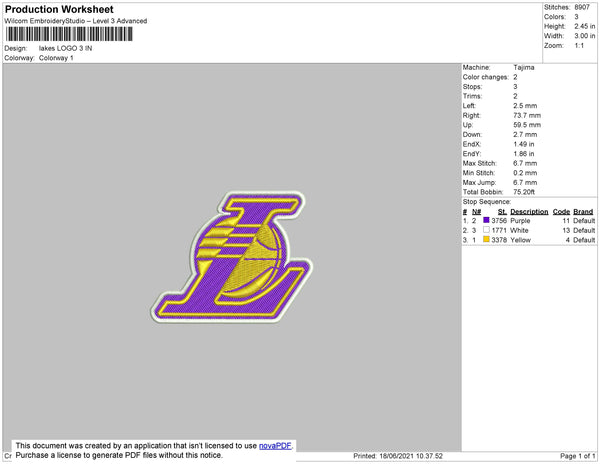Click the 3756 Purple stitch count
This screenshot has width=600, height=464.
click(499, 221)
